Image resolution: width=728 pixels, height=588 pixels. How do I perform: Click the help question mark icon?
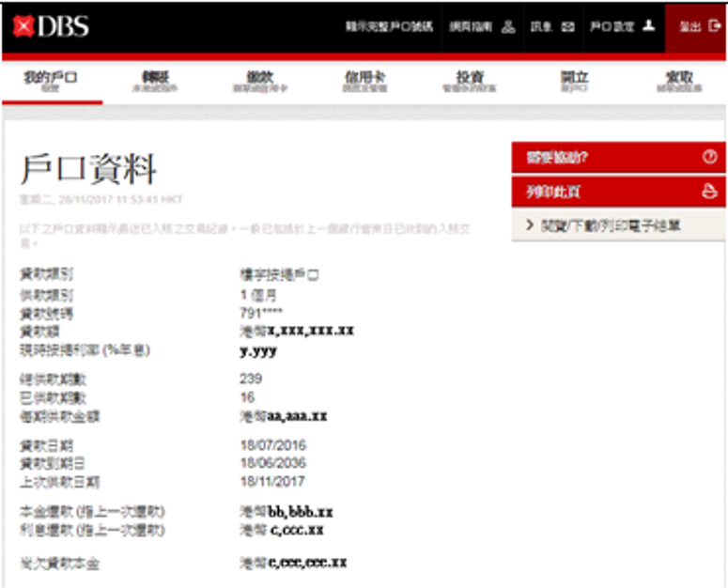point(709,158)
